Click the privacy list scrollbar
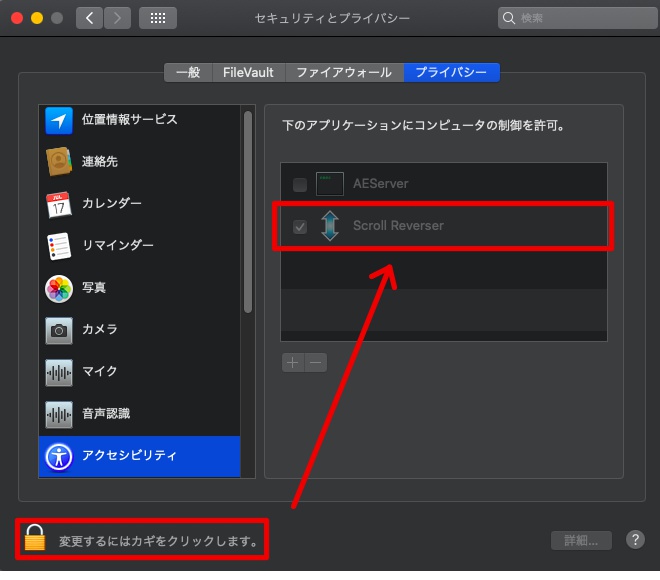This screenshot has width=660, height=580. coord(248,212)
